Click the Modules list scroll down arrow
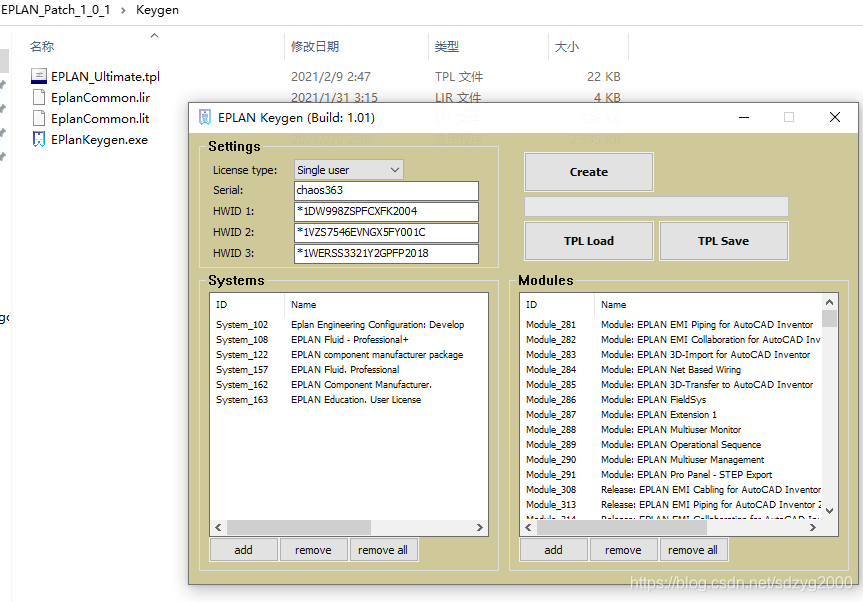Screen dimensions: 863x602 click(x=829, y=510)
